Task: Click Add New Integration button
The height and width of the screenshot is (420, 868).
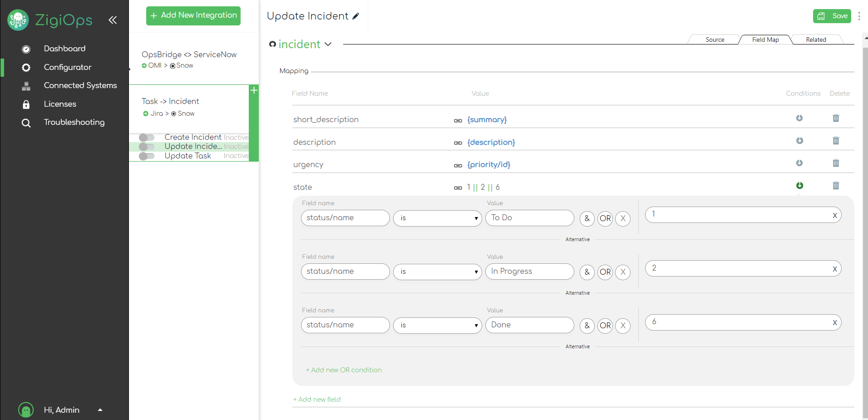Action: [193, 15]
